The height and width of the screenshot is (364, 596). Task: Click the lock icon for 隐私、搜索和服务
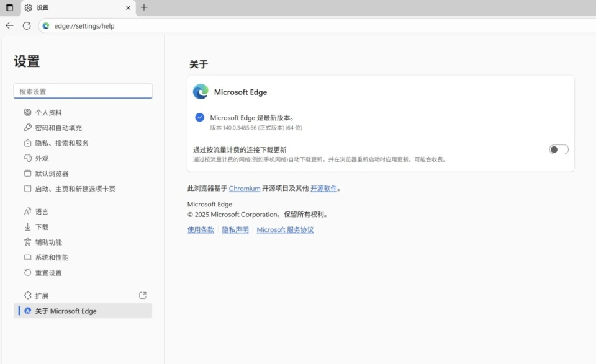click(27, 143)
